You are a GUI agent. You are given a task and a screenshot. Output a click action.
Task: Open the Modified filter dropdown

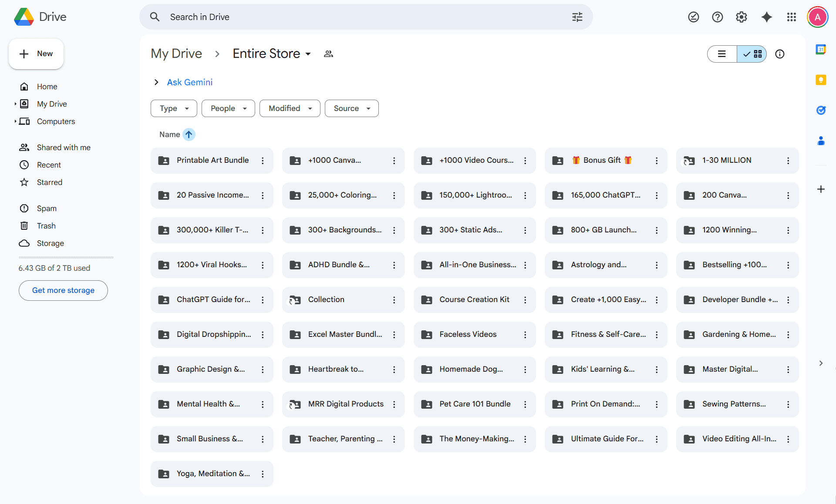[290, 108]
